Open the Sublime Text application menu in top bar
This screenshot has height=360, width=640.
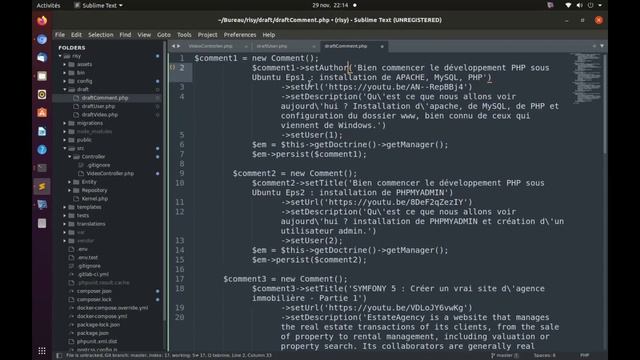[98, 5]
